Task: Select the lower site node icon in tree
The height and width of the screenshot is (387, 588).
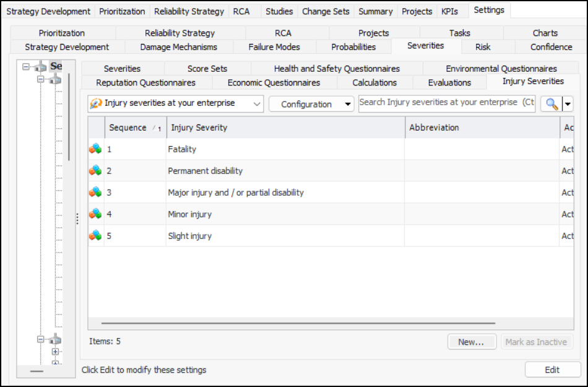Action: (x=56, y=339)
